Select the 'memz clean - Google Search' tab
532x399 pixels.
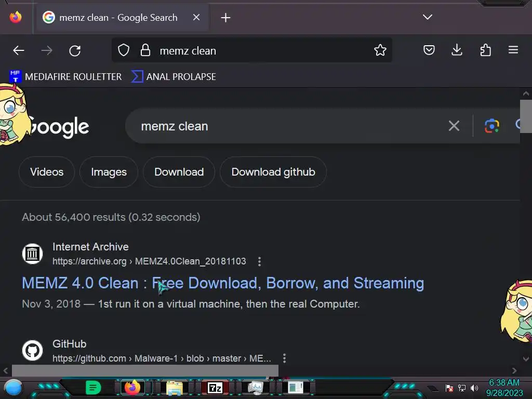pos(123,18)
